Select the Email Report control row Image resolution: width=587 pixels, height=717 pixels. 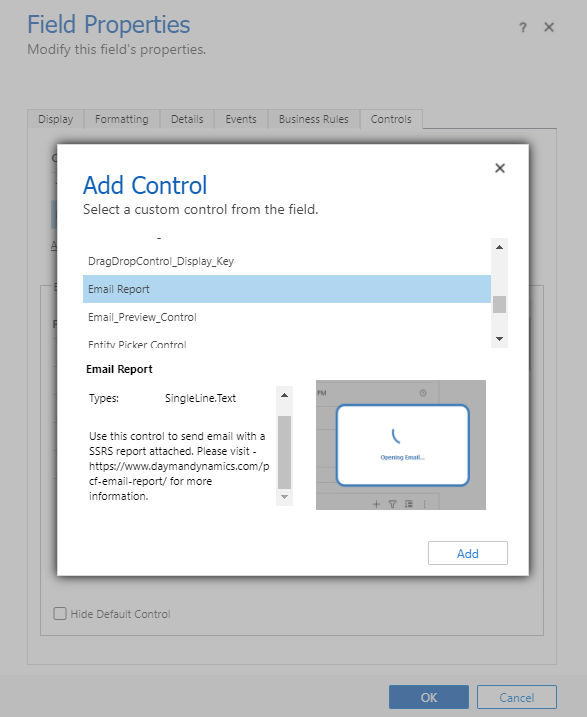coord(287,289)
